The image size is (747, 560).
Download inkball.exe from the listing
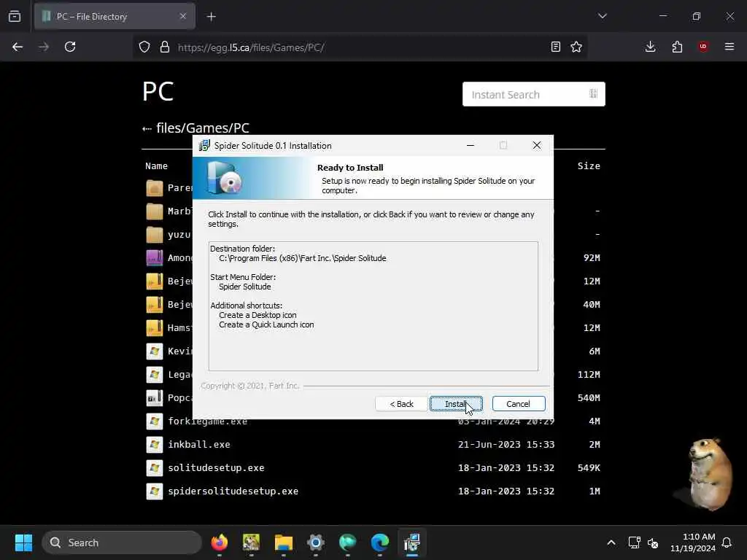(x=199, y=444)
